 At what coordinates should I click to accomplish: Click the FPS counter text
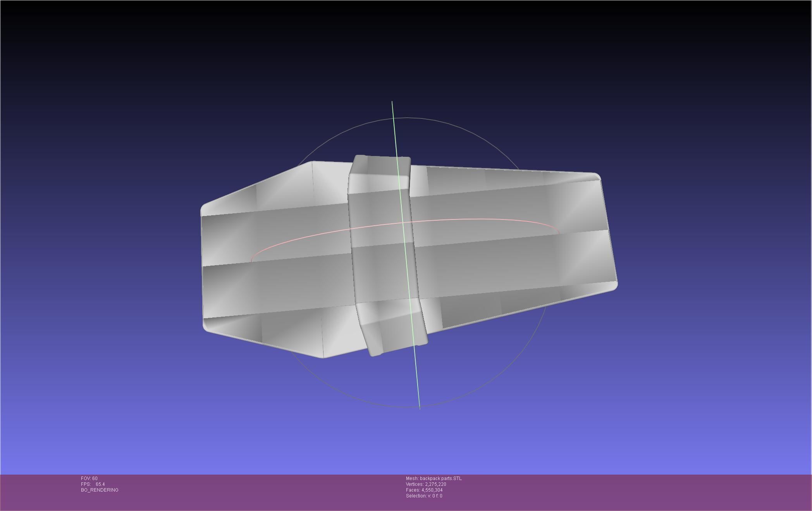pos(93,484)
